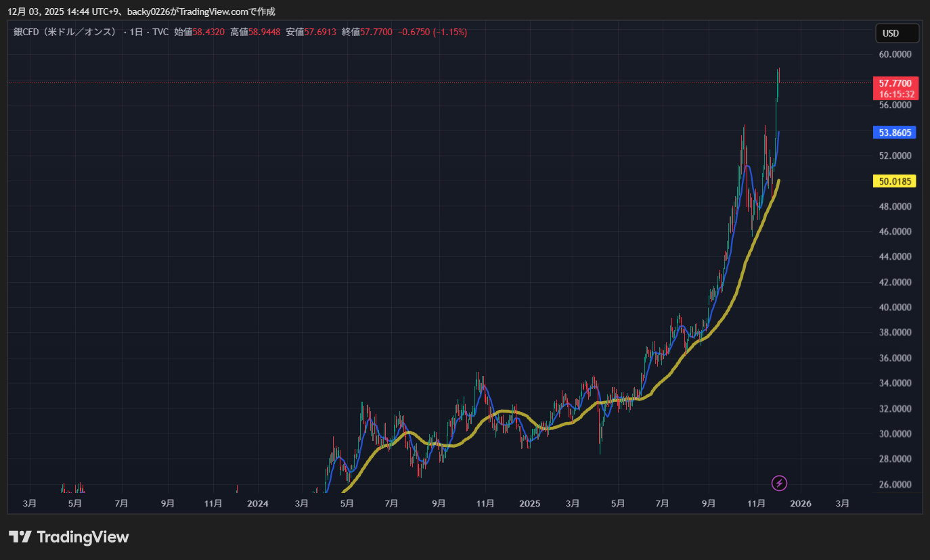Screen dimensions: 930x560
Task: Click the 2024 year label on time axis
Action: tap(258, 503)
